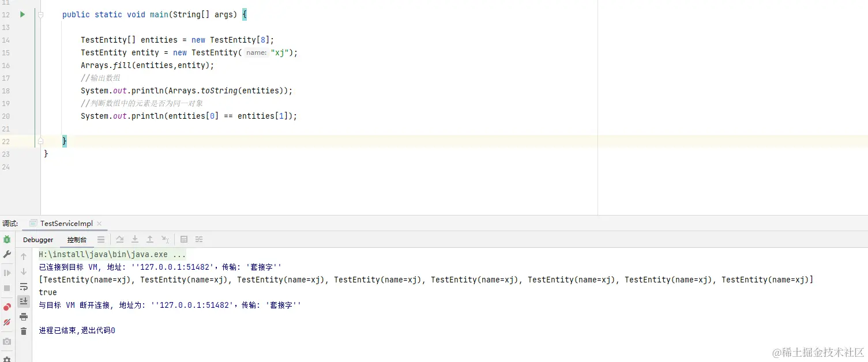Expand the code fold arrow at main method
Viewport: 868px width, 362px height.
click(40, 14)
